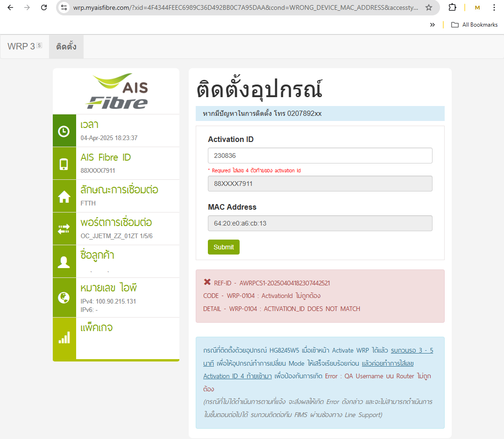This screenshot has width=504, height=439.
Task: Click the Activation ID label
Action: click(231, 140)
